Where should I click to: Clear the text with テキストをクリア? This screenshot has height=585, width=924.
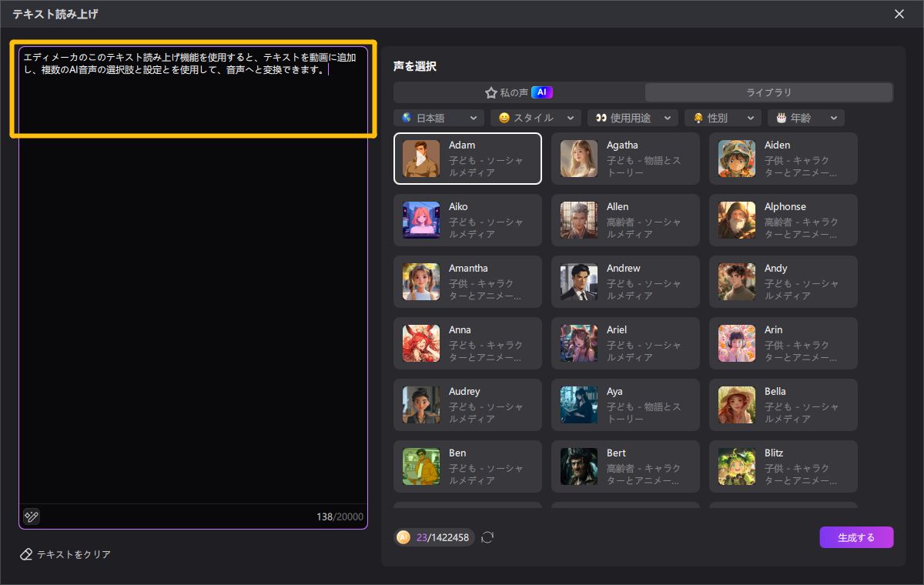coord(65,554)
